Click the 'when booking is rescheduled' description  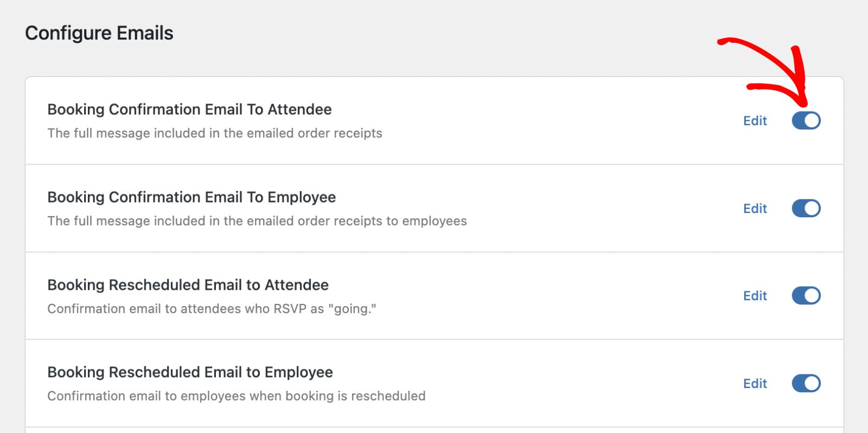coord(237,396)
